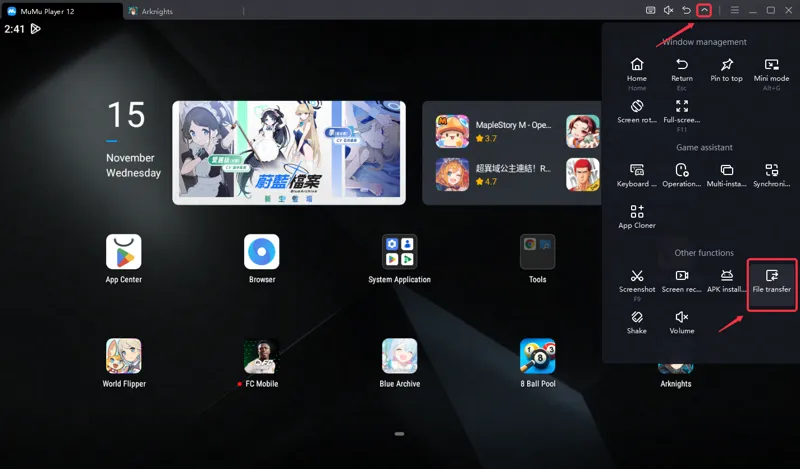The height and width of the screenshot is (469, 800).
Task: Click the November 15 date widget
Action: tap(133, 139)
